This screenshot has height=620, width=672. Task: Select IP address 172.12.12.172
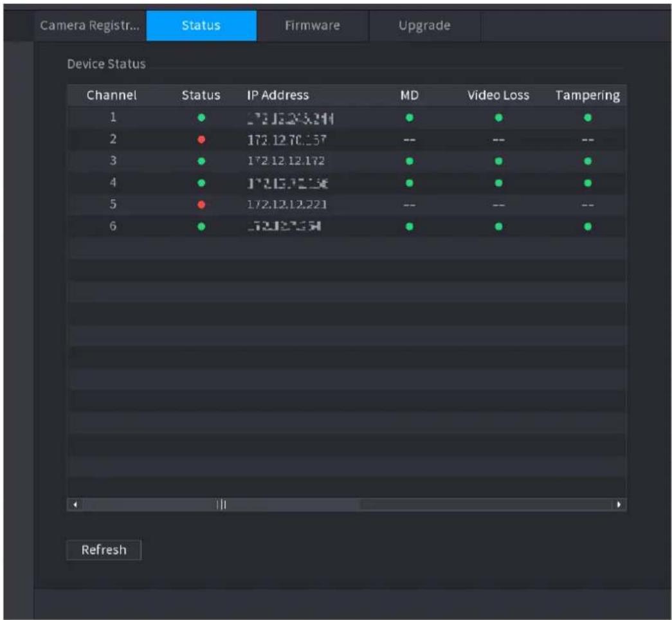[x=286, y=161]
